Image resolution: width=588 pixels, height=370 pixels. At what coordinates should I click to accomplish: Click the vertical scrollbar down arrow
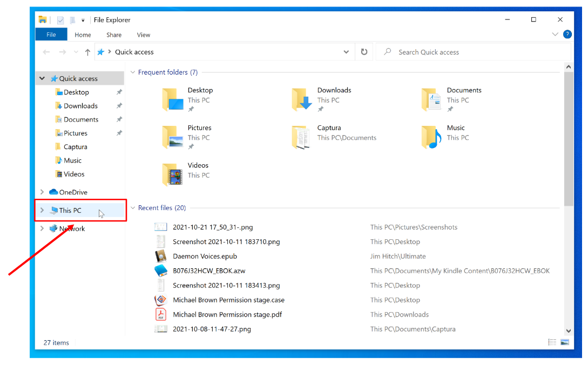pos(569,331)
